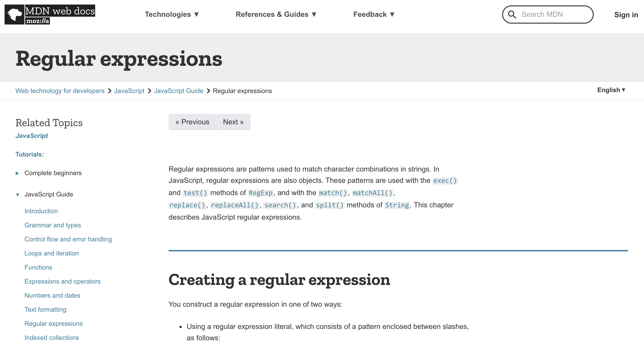
Task: Open Web technology for developers breadcrumb
Action: click(60, 91)
